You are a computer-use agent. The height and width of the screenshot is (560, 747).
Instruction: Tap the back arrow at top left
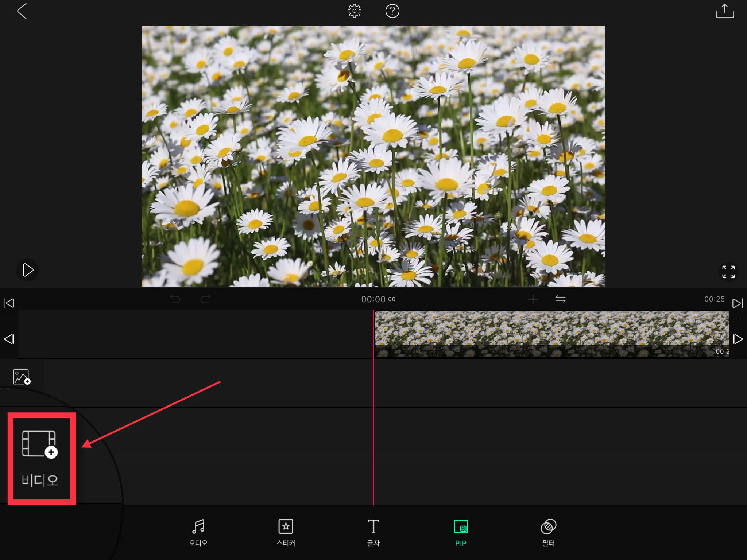click(x=22, y=11)
